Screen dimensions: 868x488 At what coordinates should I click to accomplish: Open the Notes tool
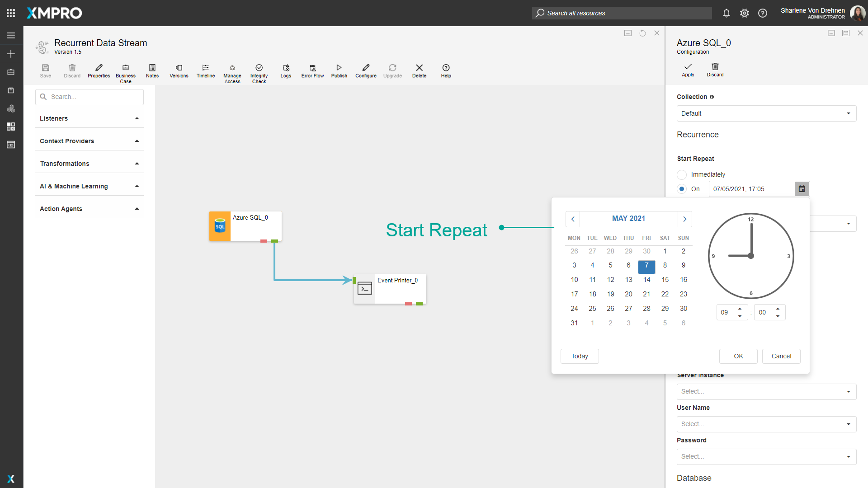(x=152, y=71)
